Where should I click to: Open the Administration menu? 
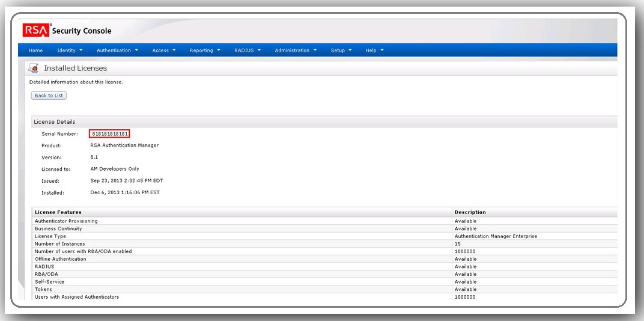(x=296, y=50)
